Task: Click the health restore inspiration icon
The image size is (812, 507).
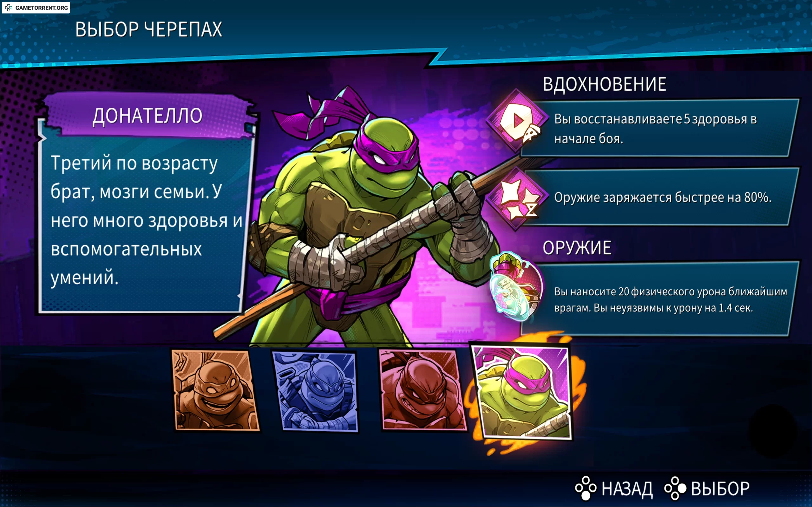Action: (x=517, y=121)
